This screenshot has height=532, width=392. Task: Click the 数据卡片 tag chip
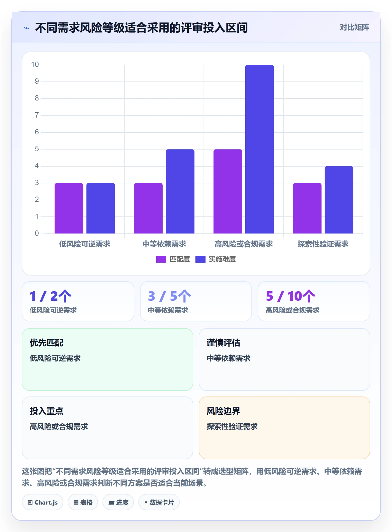click(159, 502)
